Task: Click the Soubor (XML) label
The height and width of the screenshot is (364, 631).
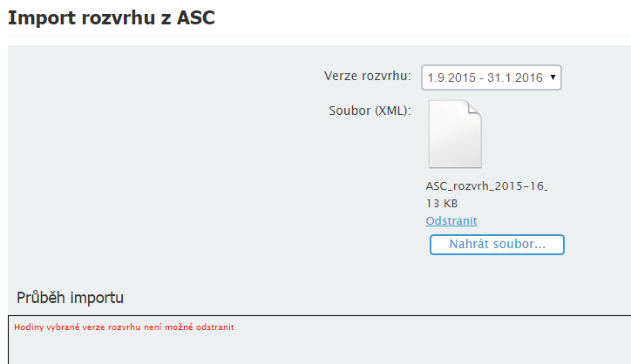Action: tap(370, 111)
